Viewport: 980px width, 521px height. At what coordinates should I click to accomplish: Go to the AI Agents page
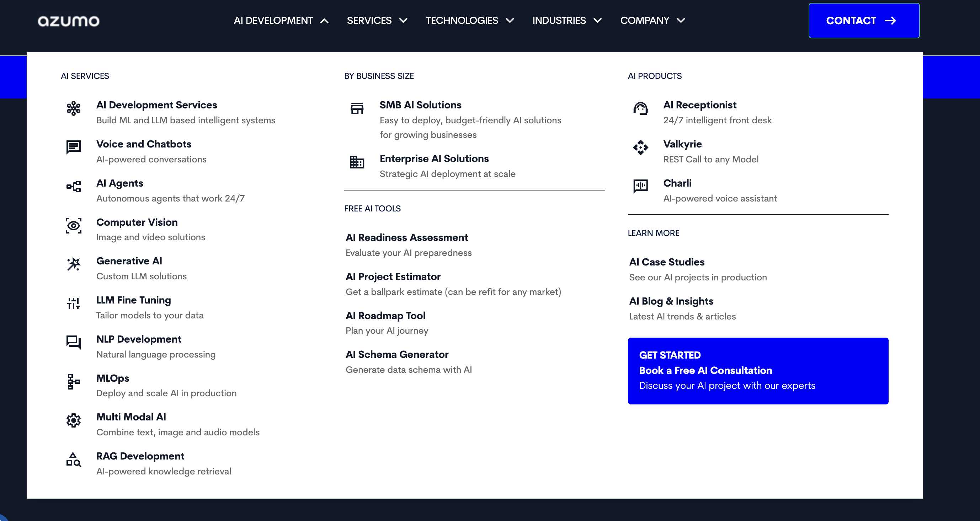click(120, 183)
